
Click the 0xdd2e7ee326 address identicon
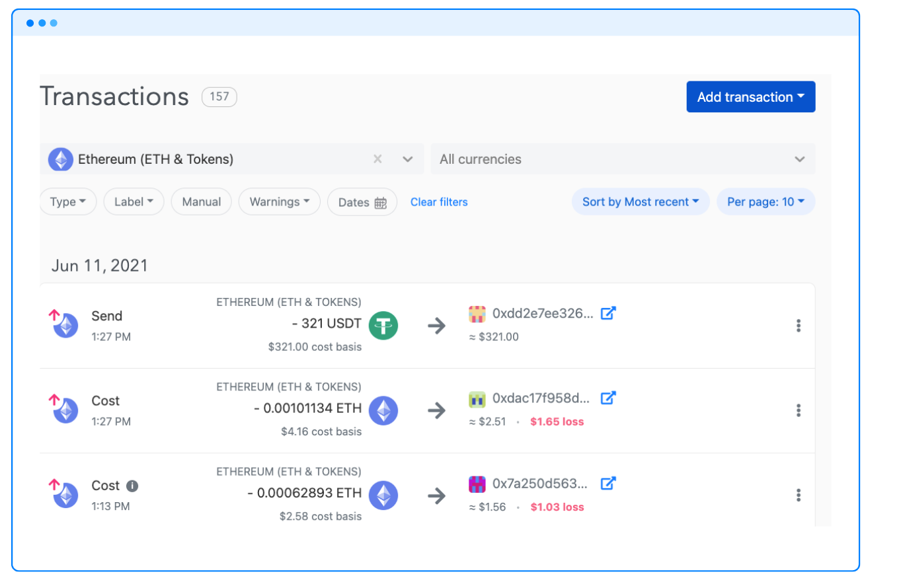(477, 314)
